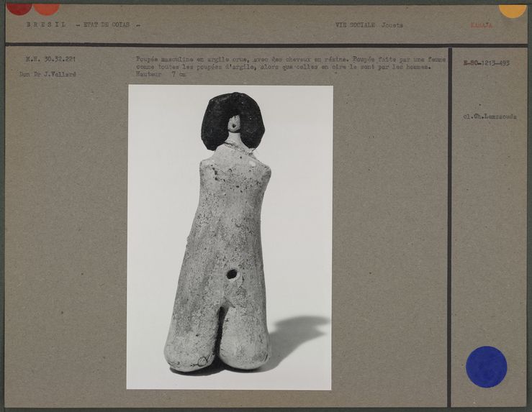
Task: Click the "cl.Ch.Lemzaouda" photographer credit
Action: click(x=490, y=116)
